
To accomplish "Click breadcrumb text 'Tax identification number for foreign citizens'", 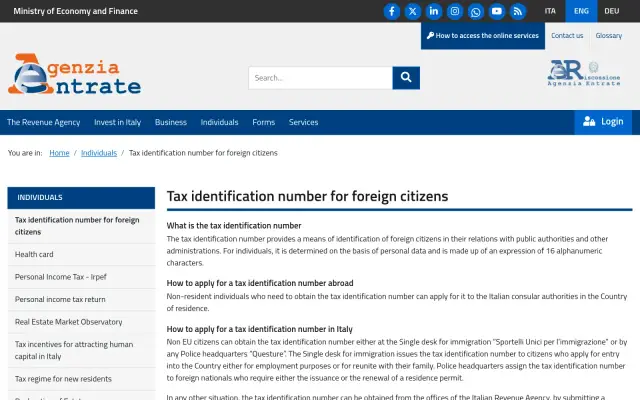I will (x=203, y=153).
